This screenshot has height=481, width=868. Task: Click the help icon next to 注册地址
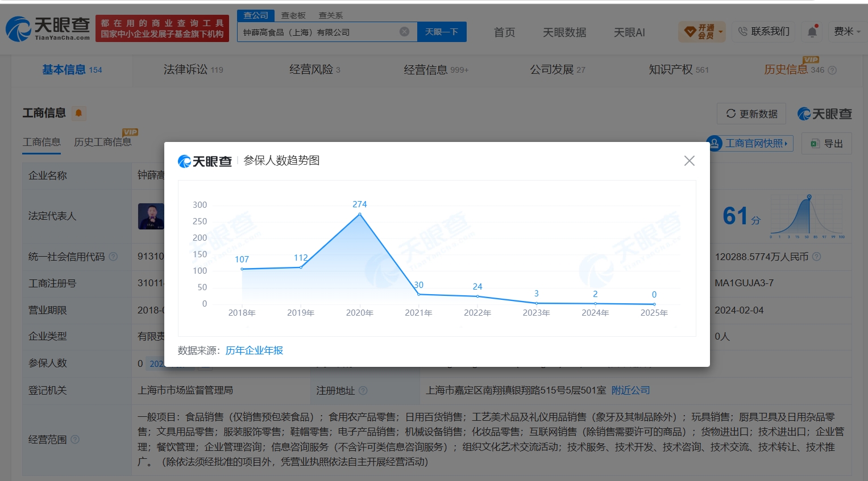point(363,391)
